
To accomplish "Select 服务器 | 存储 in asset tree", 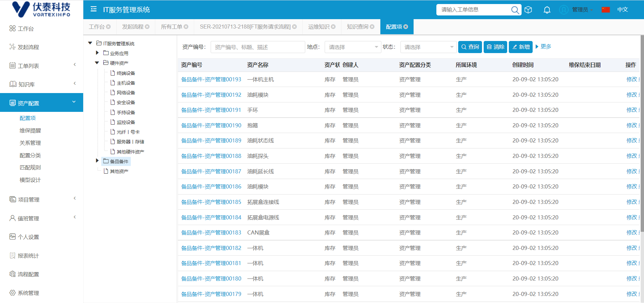I will (x=130, y=142).
